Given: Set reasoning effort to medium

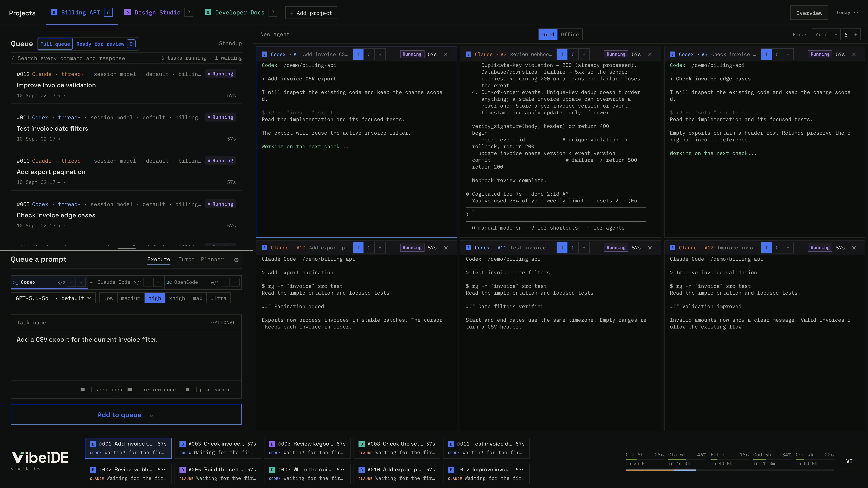Looking at the screenshot, I should coord(131,298).
